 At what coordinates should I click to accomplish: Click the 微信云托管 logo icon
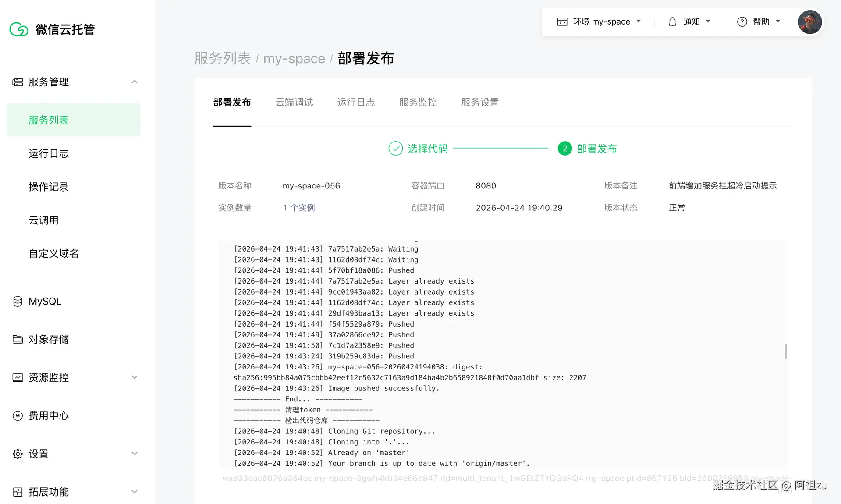coord(18,29)
